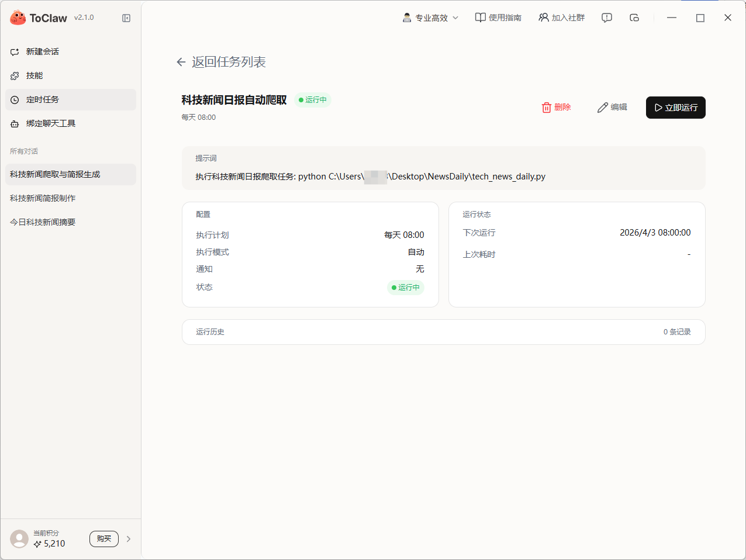
Task: Open the 使用指南 user guide
Action: click(498, 18)
